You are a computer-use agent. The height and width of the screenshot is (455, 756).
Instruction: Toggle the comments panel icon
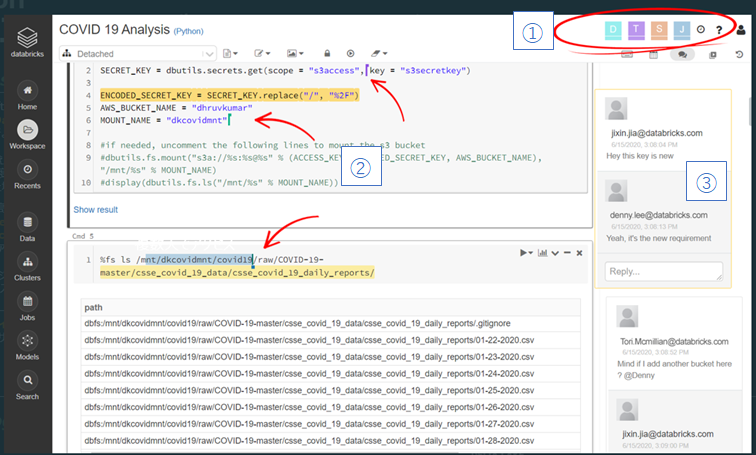tap(682, 54)
